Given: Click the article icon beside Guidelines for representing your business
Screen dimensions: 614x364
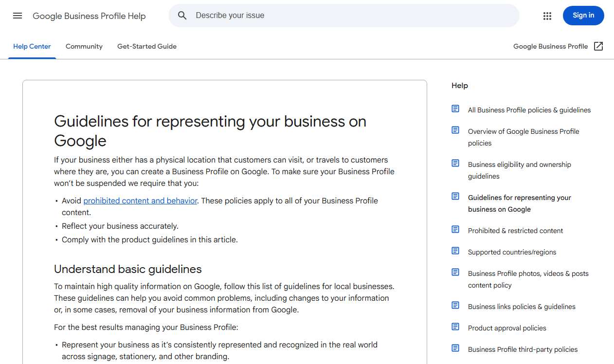Looking at the screenshot, I should click(x=455, y=196).
